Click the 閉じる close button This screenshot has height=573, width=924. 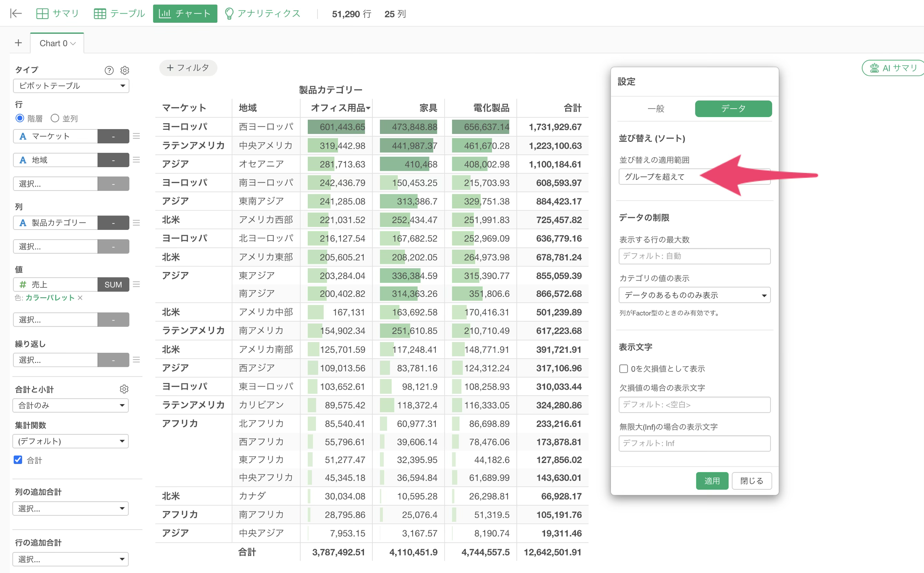point(752,481)
